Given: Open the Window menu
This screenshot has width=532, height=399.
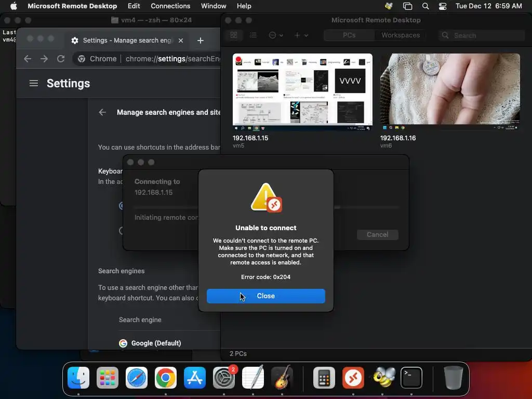Looking at the screenshot, I should tap(214, 6).
